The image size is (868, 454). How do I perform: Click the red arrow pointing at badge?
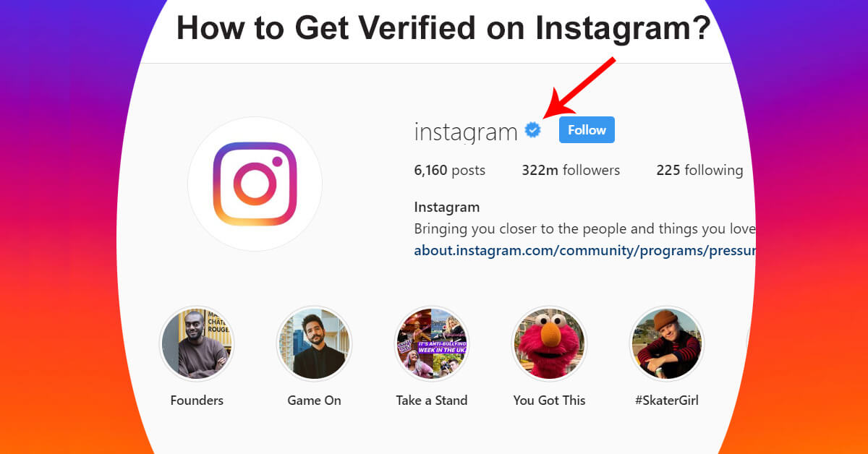tap(578, 87)
